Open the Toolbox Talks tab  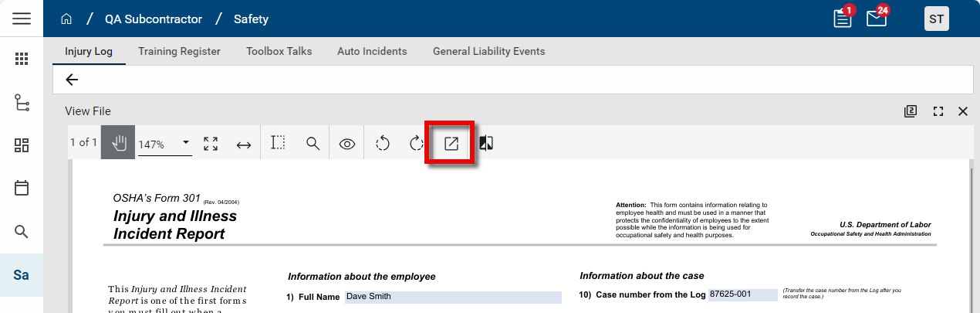[279, 51]
